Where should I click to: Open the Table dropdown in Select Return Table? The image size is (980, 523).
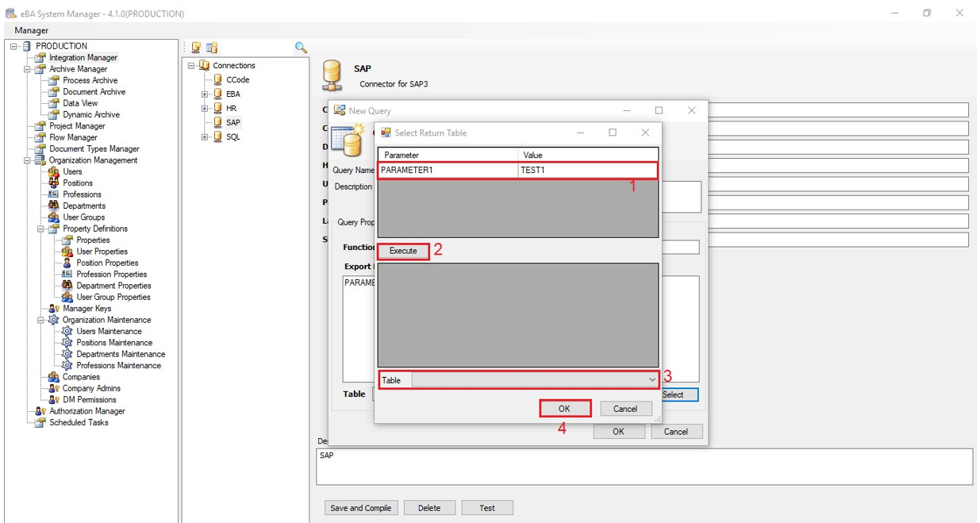point(651,380)
